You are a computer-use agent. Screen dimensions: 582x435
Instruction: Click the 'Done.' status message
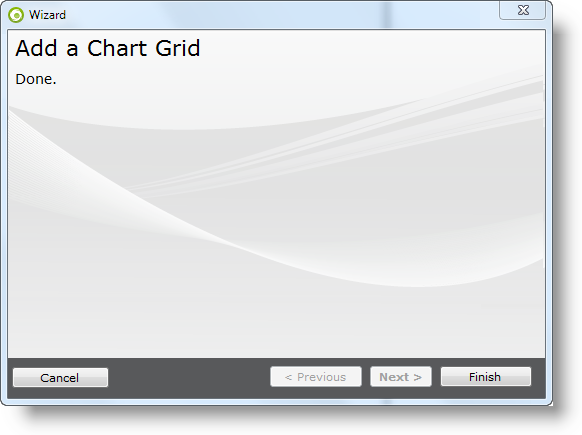36,79
